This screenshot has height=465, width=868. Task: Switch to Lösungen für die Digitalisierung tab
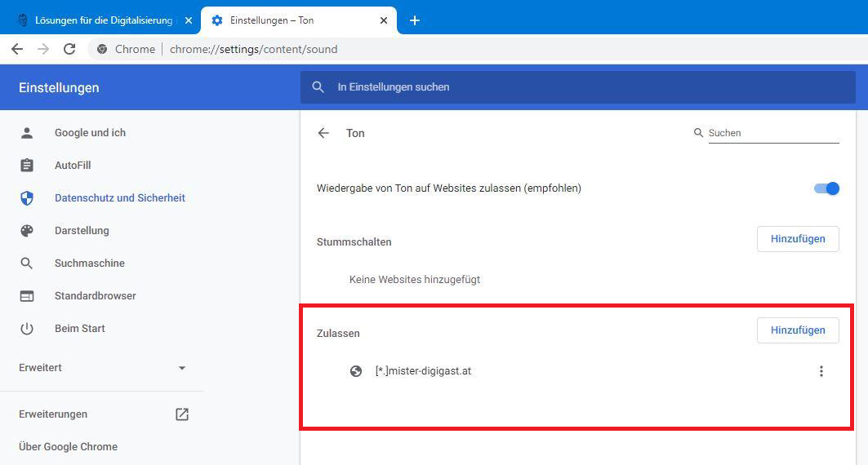click(x=102, y=20)
